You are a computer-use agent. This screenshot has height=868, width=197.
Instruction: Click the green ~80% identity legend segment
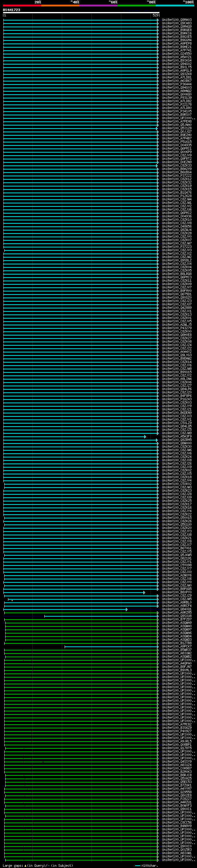tap(137, 6)
